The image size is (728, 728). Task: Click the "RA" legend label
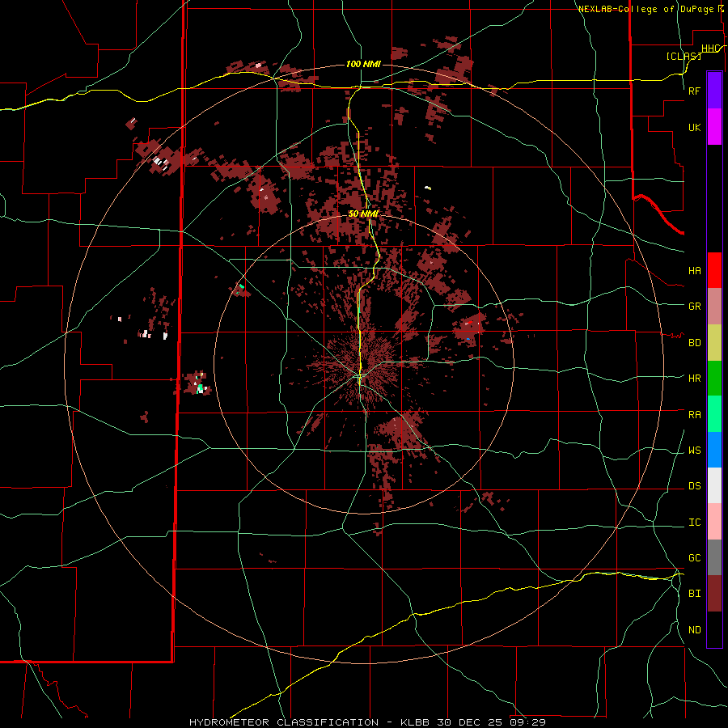(694, 414)
